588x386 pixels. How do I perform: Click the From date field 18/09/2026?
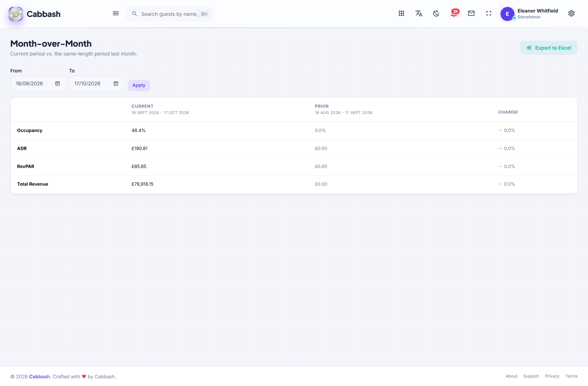[x=38, y=84]
